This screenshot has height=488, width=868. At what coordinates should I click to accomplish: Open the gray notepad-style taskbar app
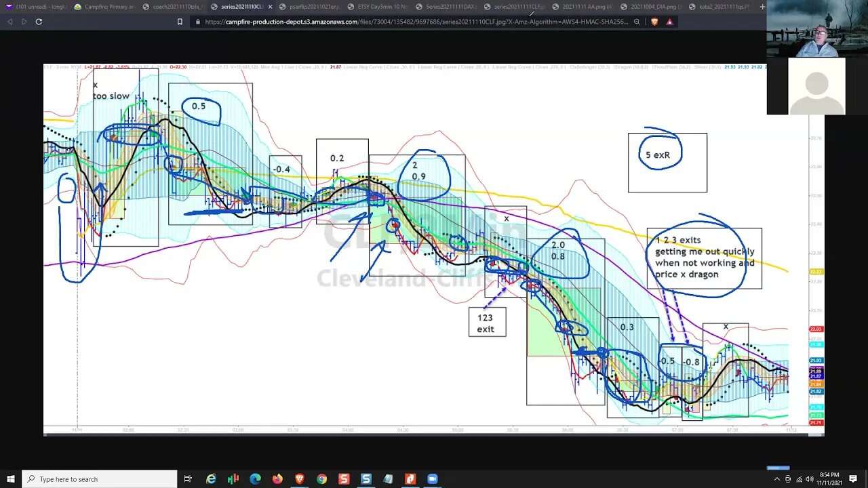tap(388, 479)
